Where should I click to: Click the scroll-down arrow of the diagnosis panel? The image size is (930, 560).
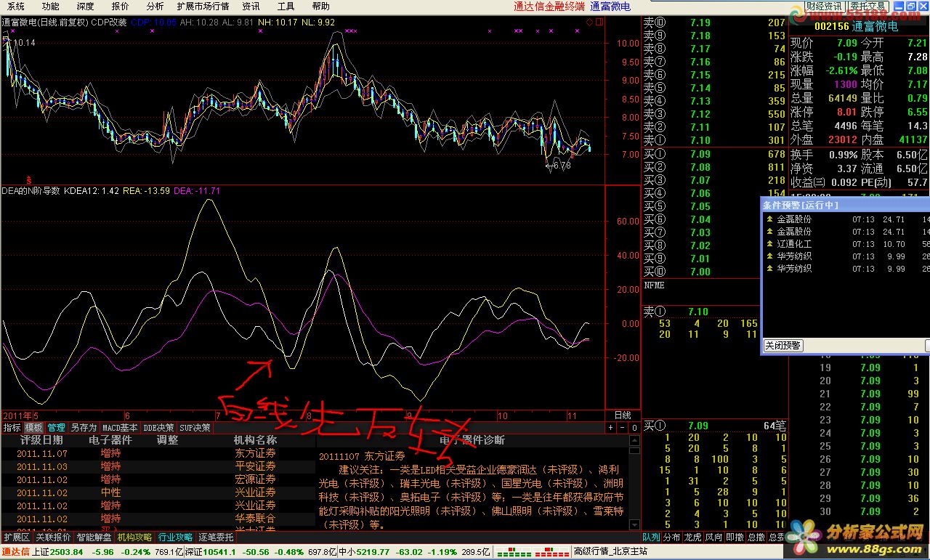(x=633, y=524)
